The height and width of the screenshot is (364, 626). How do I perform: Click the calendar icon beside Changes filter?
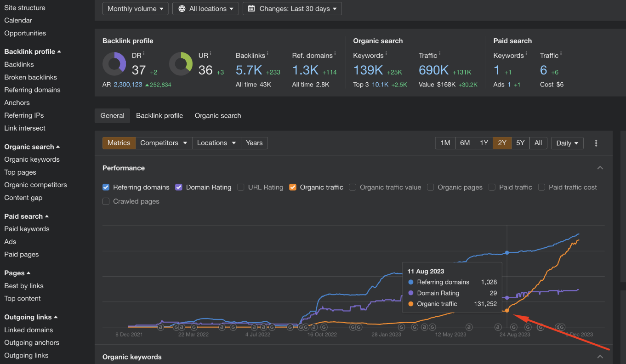point(251,9)
